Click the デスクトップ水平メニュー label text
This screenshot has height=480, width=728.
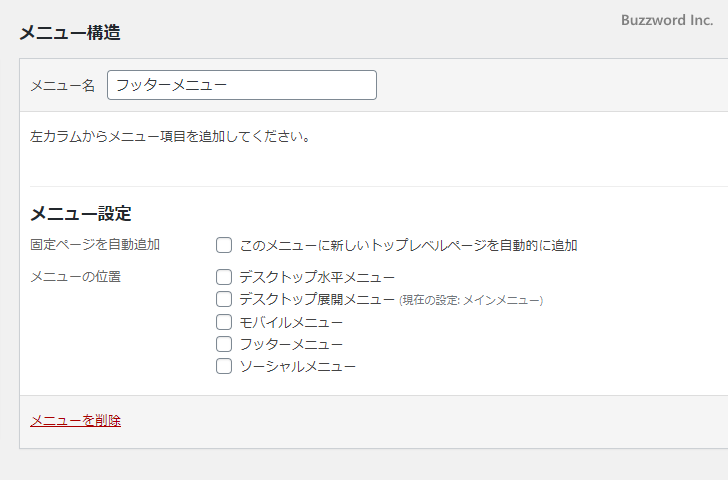pos(317,277)
